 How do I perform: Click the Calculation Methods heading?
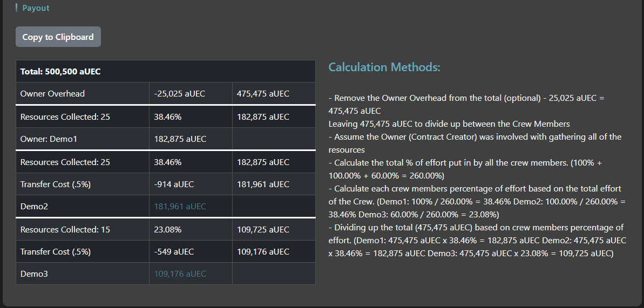(384, 67)
